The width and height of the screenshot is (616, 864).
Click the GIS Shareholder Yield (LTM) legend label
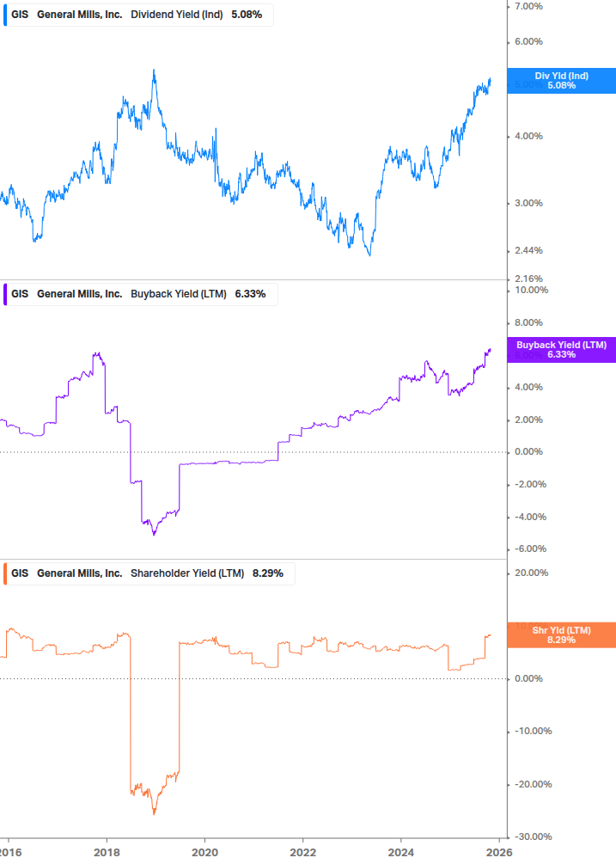(149, 573)
